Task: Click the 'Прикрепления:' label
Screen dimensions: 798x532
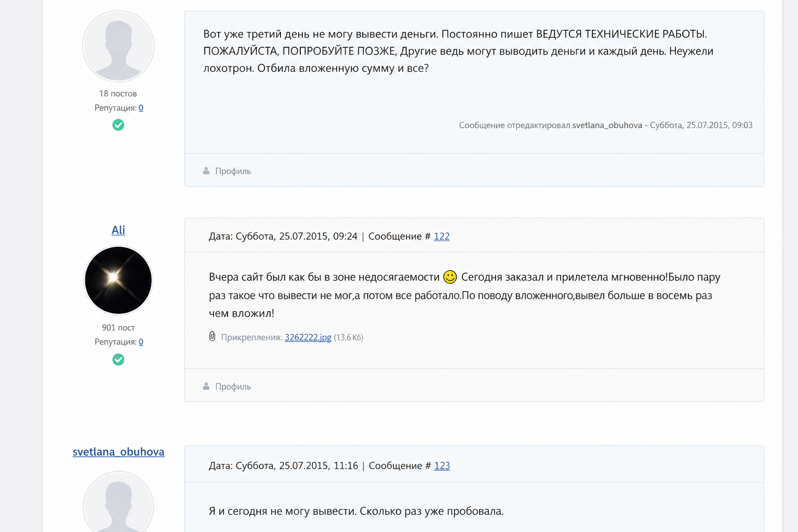Action: click(251, 338)
